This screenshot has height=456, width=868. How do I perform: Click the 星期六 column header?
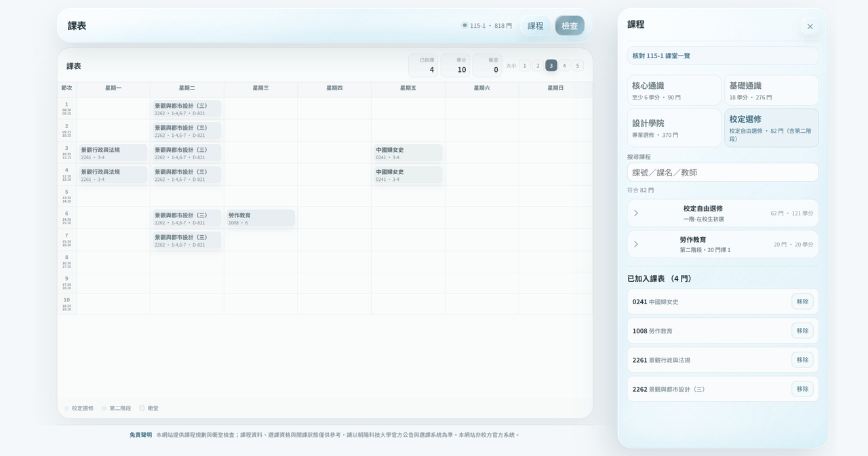tap(482, 88)
